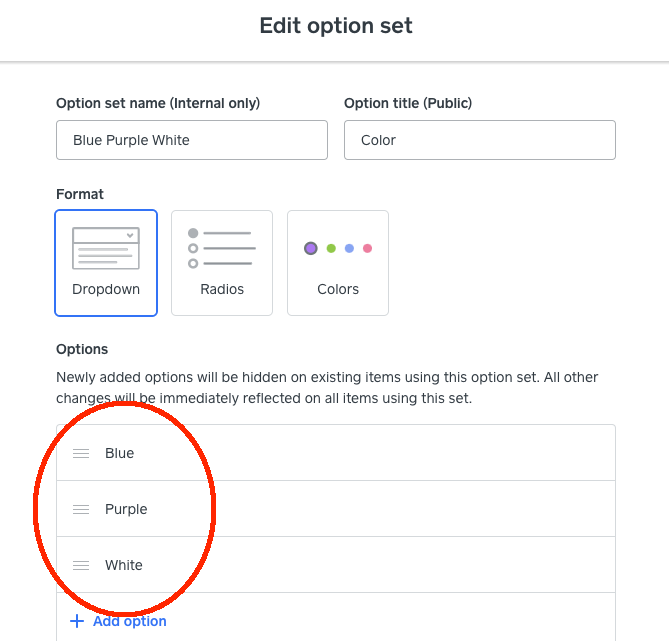Focus the Option set name field
This screenshot has width=669, height=641.
192,140
